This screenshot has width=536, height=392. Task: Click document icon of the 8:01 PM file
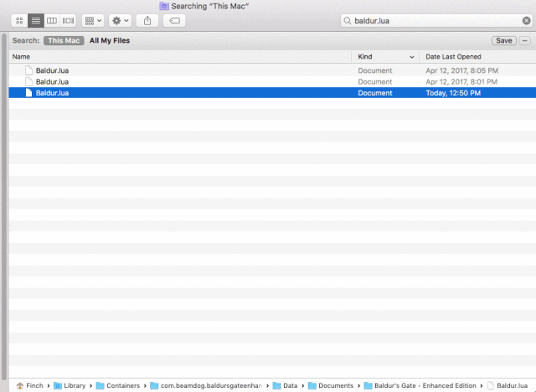(x=29, y=82)
